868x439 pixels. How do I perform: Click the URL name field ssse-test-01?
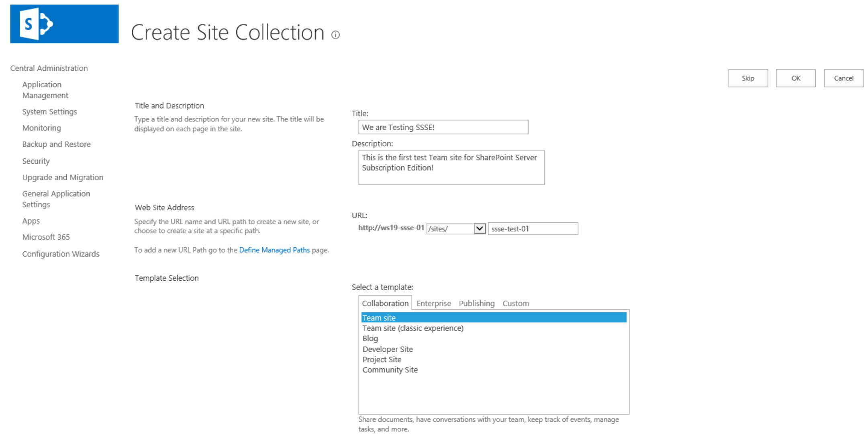533,229
